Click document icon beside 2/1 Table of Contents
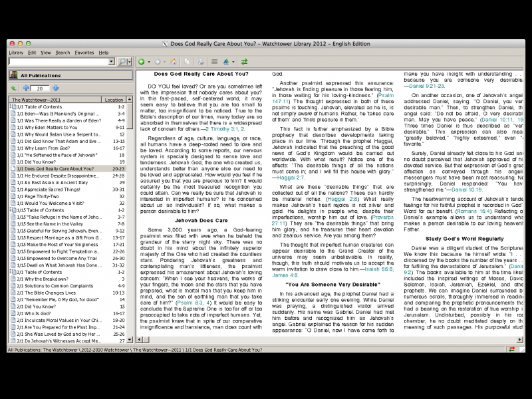 tap(13, 272)
